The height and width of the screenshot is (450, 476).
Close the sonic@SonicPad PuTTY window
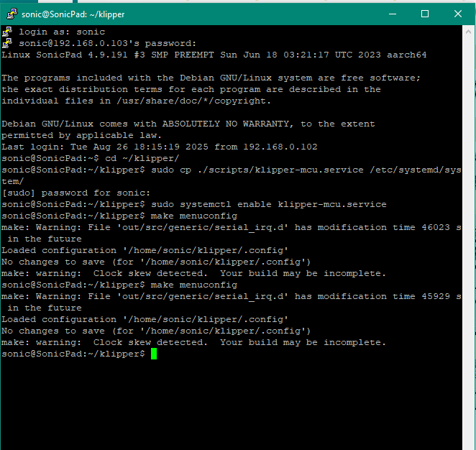point(458,14)
